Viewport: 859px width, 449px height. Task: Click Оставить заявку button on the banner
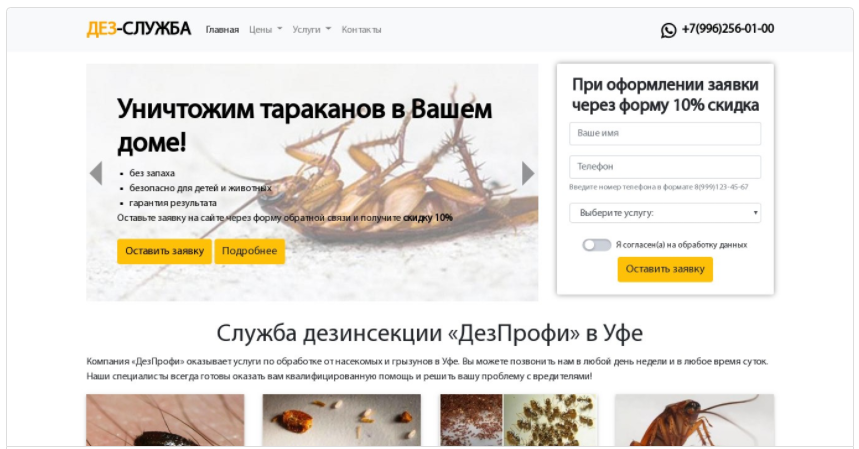point(164,251)
